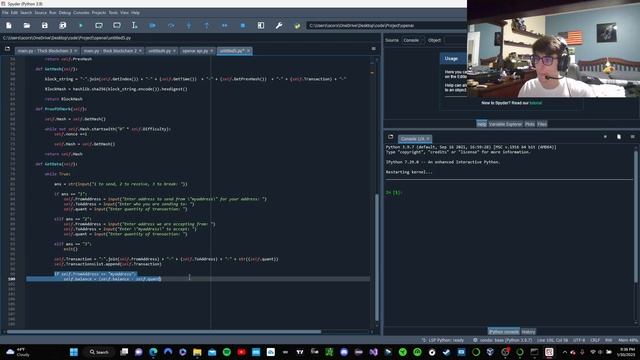Click the Help Object input field

(454, 40)
